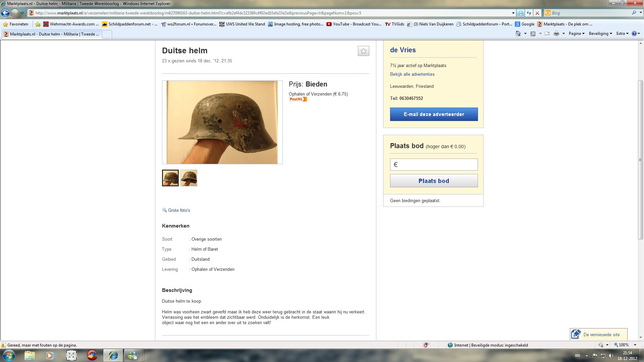Toggle the favorite star on the ad

click(363, 51)
